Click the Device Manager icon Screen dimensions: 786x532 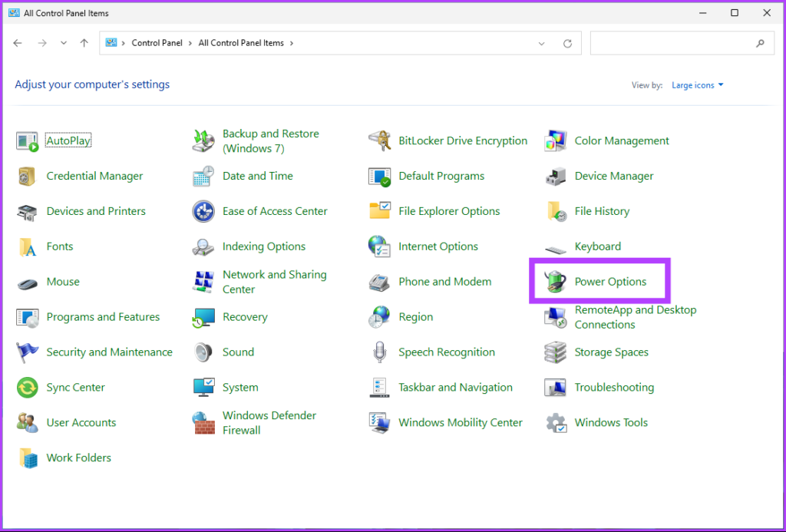tap(555, 177)
